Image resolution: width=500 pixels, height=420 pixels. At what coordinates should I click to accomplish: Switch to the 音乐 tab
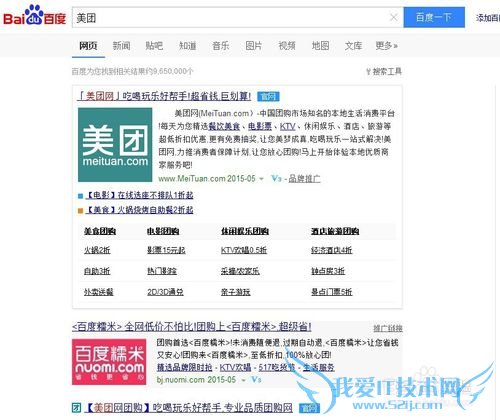pyautogui.click(x=221, y=46)
